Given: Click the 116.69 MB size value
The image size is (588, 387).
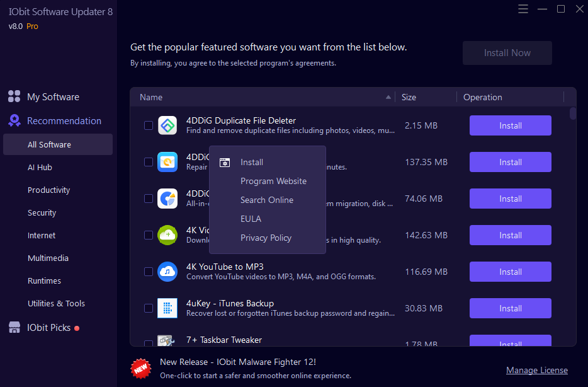Looking at the screenshot, I should click(x=426, y=272).
